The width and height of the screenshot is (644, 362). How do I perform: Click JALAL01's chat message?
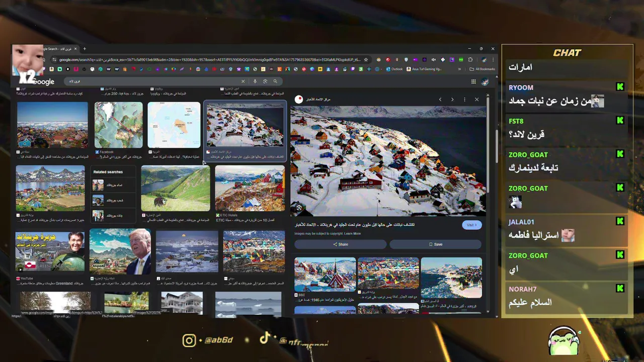567,229
